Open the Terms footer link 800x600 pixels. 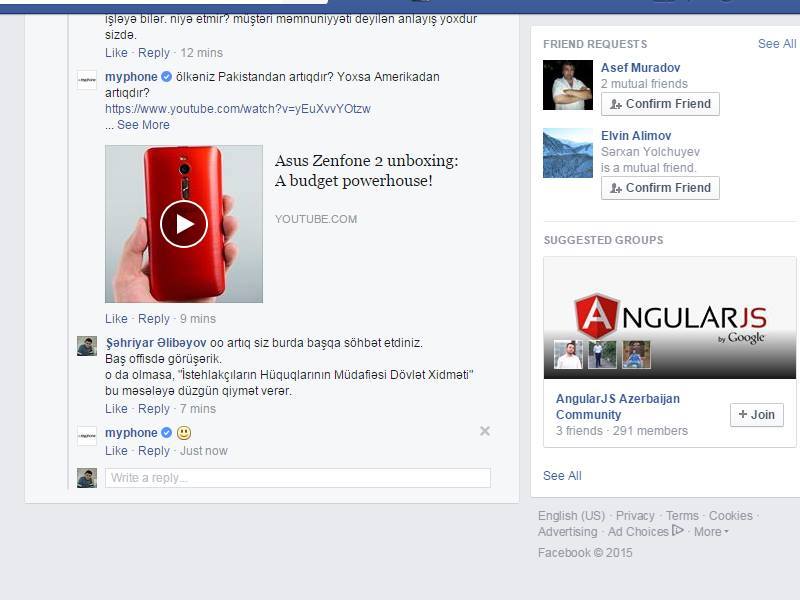click(682, 516)
